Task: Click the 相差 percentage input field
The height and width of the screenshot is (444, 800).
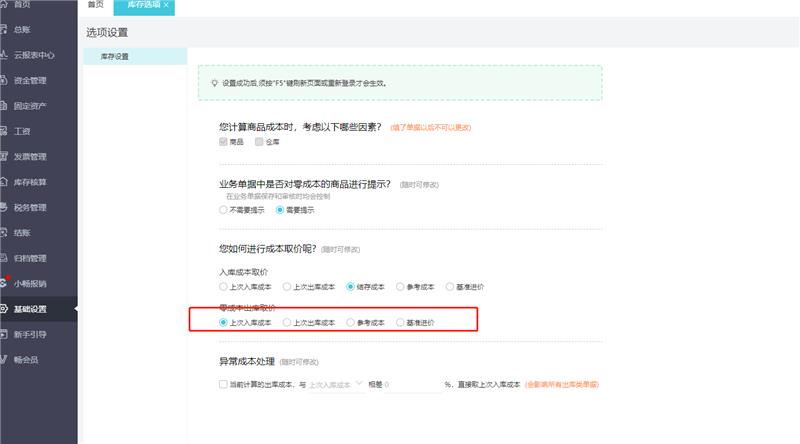Action: click(x=412, y=384)
